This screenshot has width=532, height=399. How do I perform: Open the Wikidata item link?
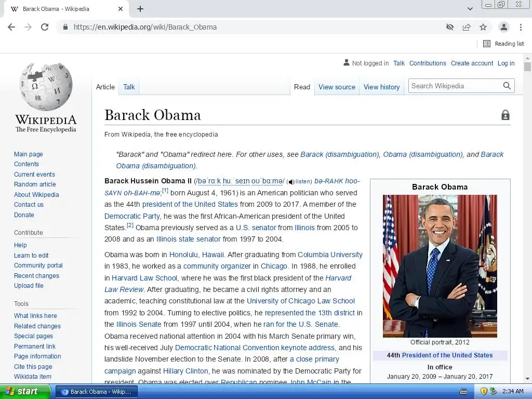pos(33,377)
